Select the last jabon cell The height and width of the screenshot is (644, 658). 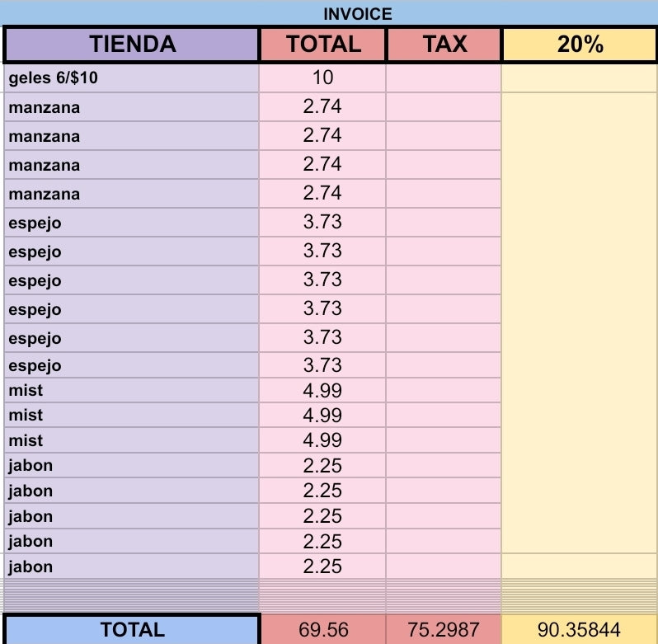point(132,566)
